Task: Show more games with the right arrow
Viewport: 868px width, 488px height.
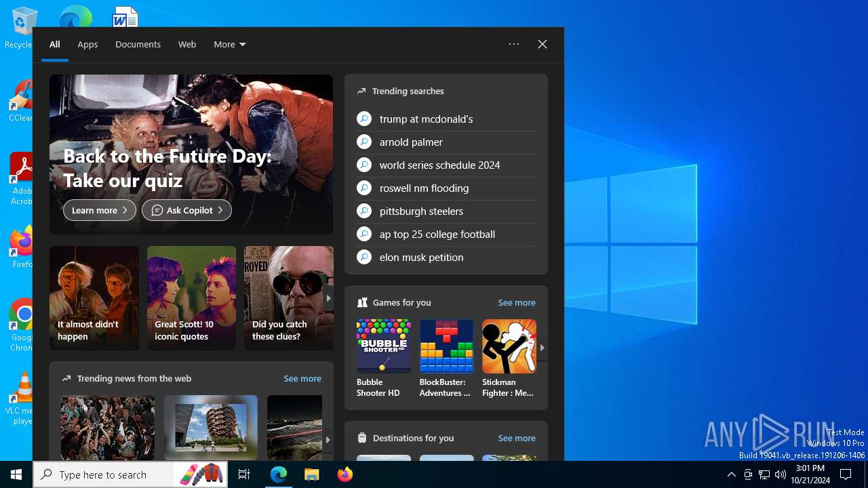Action: 542,348
